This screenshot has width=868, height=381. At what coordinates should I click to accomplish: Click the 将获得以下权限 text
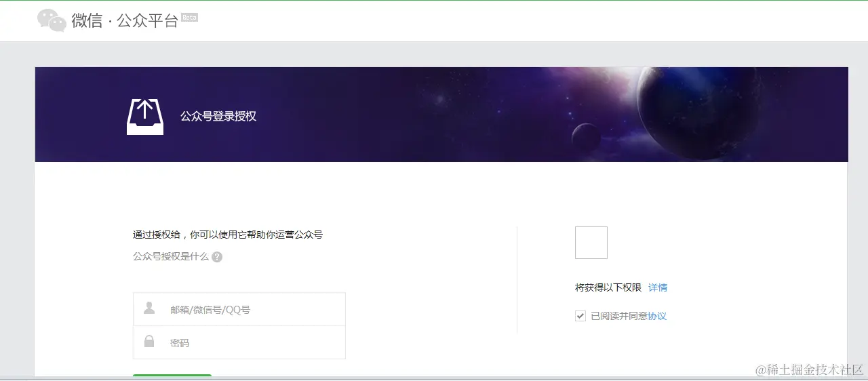click(608, 287)
